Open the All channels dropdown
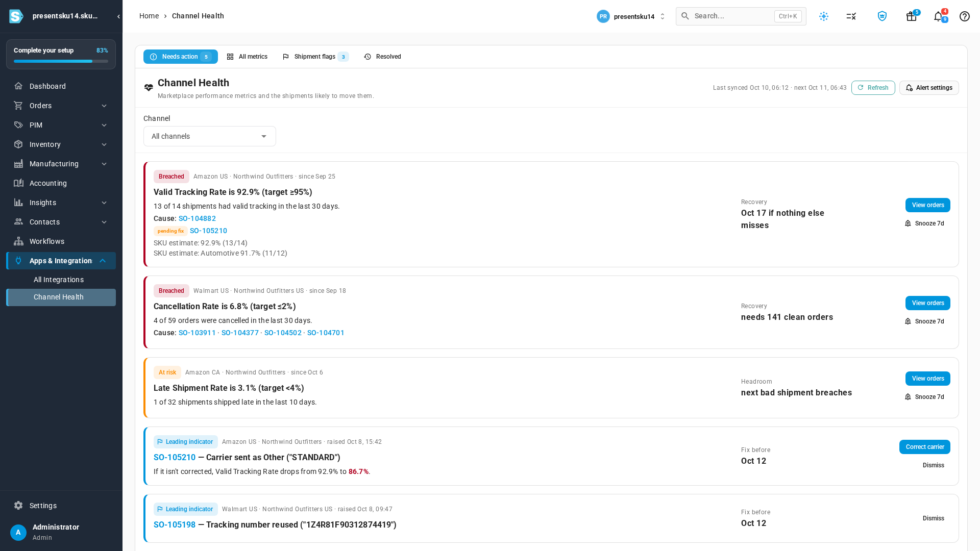 (x=210, y=136)
